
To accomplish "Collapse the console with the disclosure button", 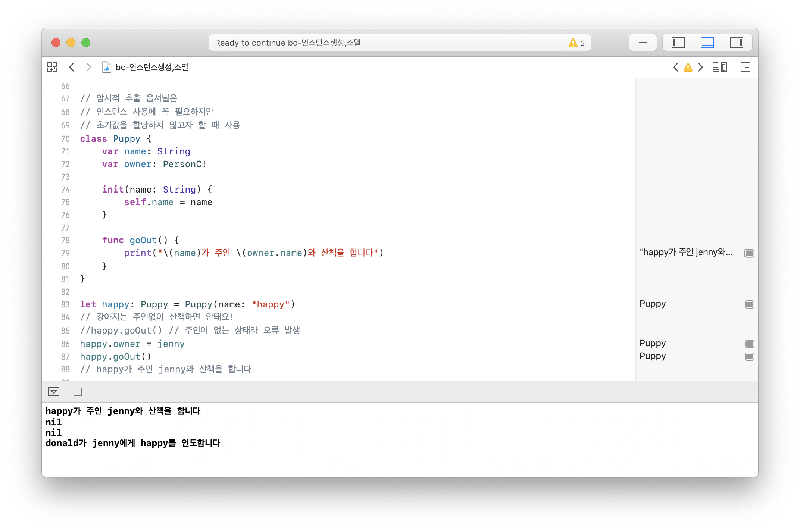I will point(54,392).
